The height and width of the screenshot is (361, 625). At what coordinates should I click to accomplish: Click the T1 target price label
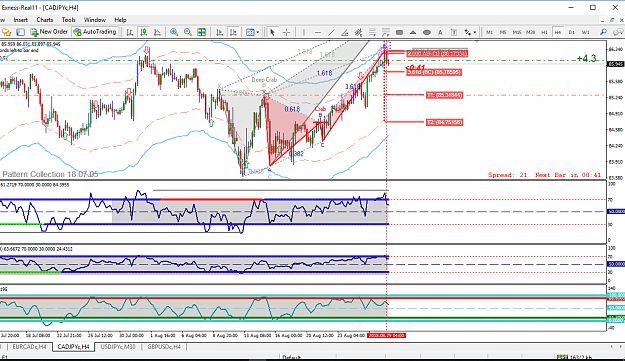point(444,95)
